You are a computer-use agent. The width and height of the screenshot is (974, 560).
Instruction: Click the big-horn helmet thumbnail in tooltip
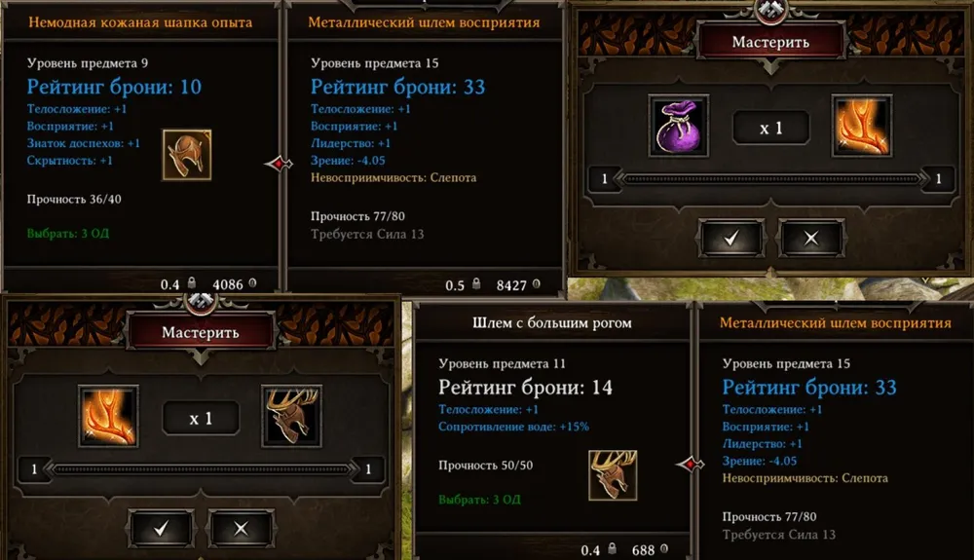point(613,475)
